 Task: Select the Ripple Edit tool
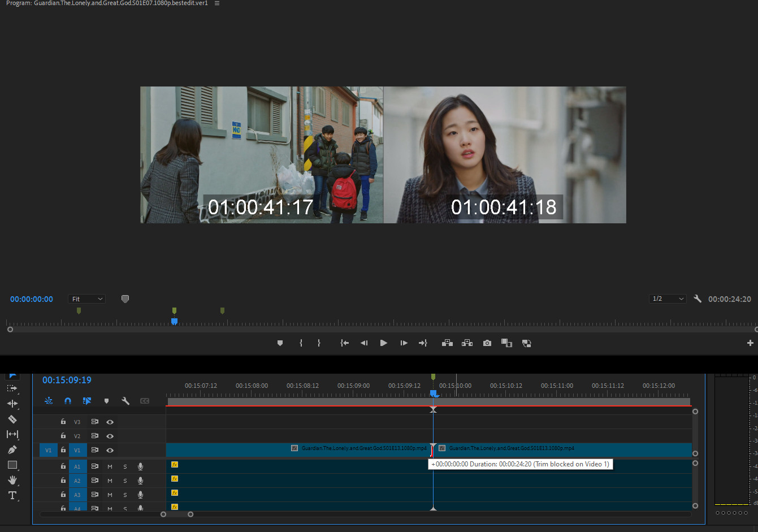[x=12, y=404]
